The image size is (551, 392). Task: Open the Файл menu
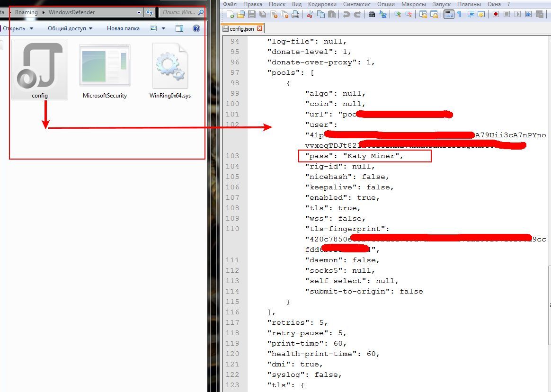point(230,4)
